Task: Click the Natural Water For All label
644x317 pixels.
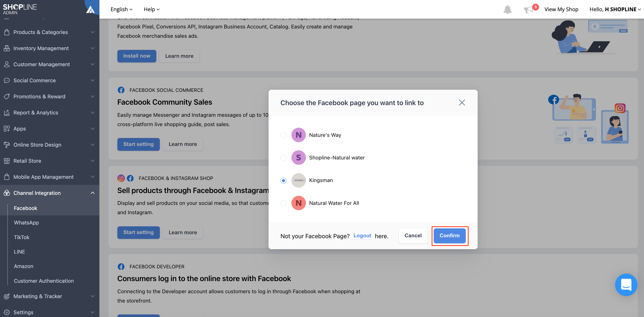Action: (334, 203)
